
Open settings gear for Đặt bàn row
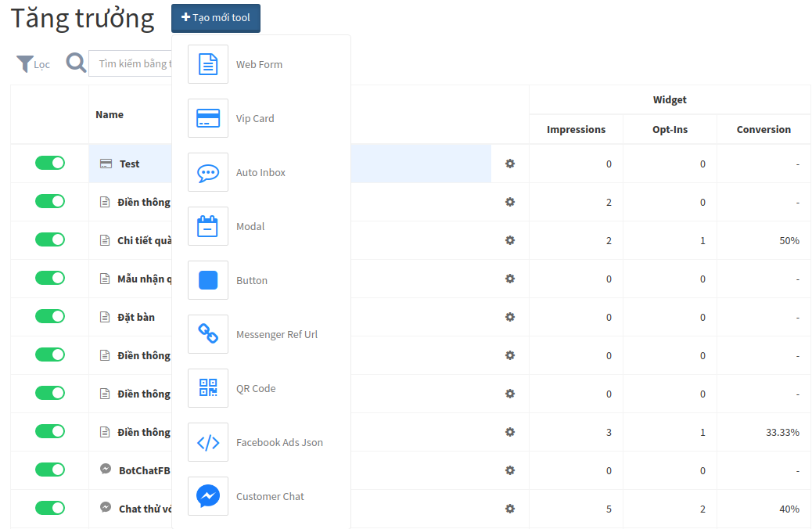(510, 317)
